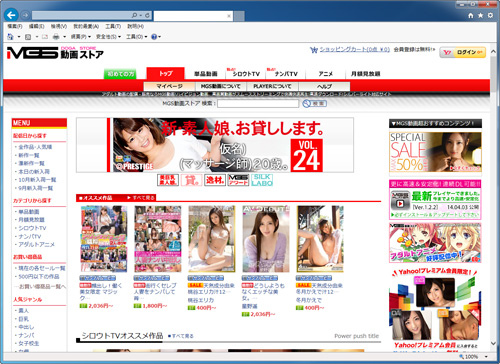This screenshot has width=500, height=364.
Task: Select the 月額見放題 tab
Action: click(x=365, y=74)
